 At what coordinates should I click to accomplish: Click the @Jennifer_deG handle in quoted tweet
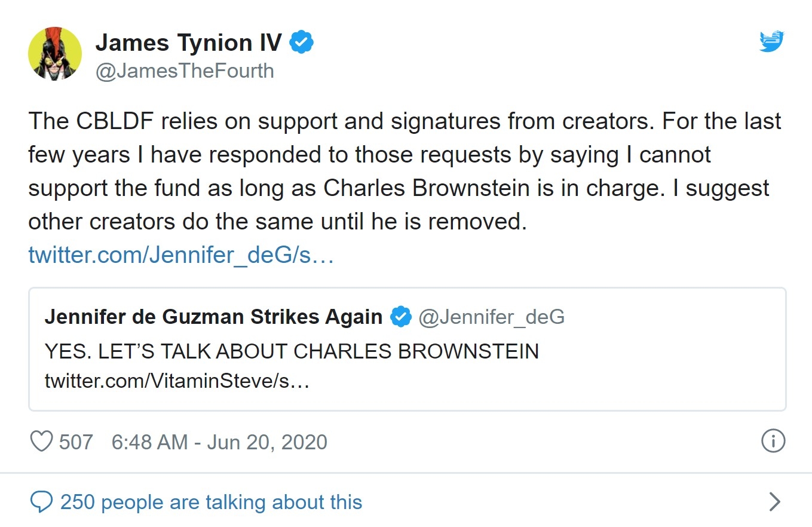[x=491, y=317]
